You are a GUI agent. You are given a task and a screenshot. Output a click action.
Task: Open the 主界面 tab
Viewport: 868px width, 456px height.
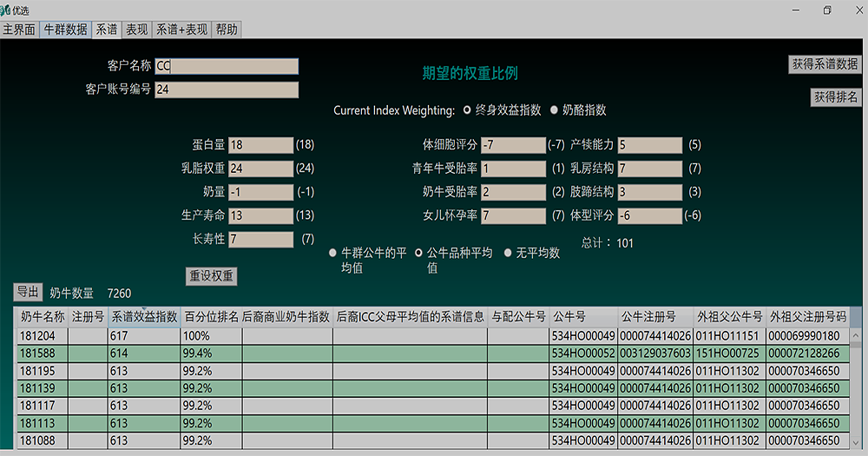(x=19, y=29)
